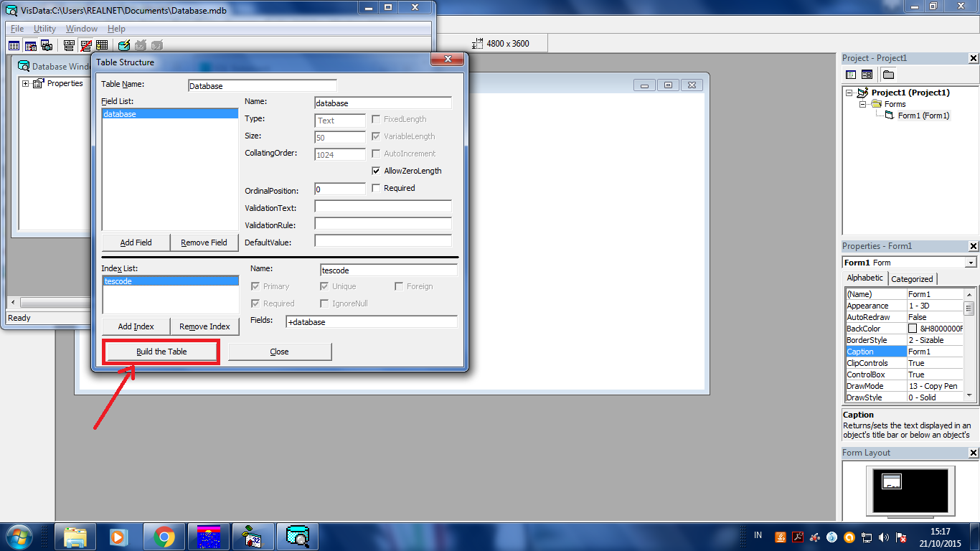Open VisData from the Windows taskbar
This screenshot has height=551, width=980.
coord(297,536)
